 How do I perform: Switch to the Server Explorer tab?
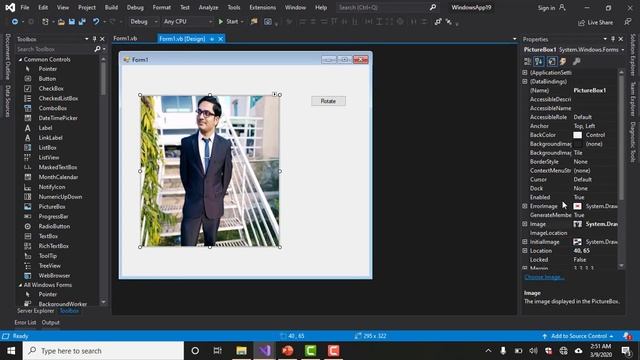[x=36, y=311]
